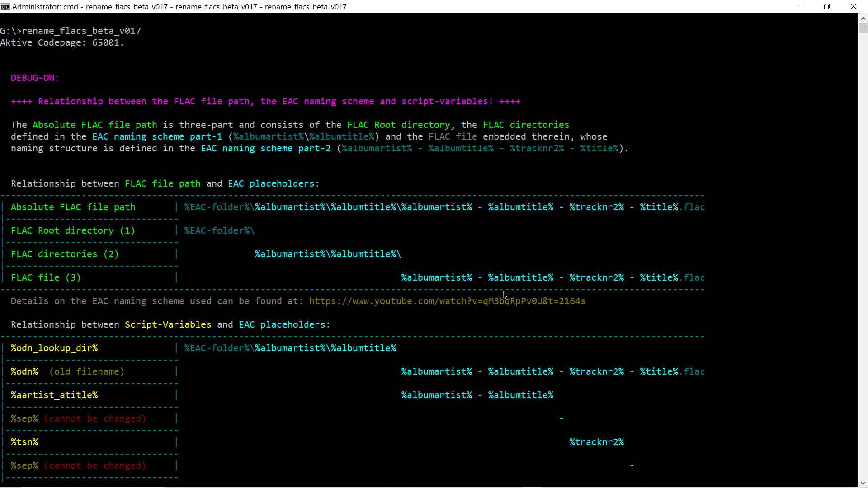Click the vertical scrollbar thumb

[x=863, y=28]
